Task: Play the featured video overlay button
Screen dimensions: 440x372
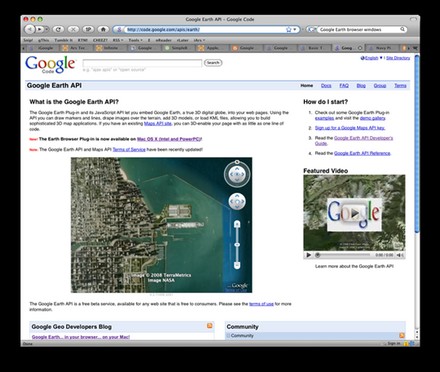Action: pyautogui.click(x=355, y=213)
